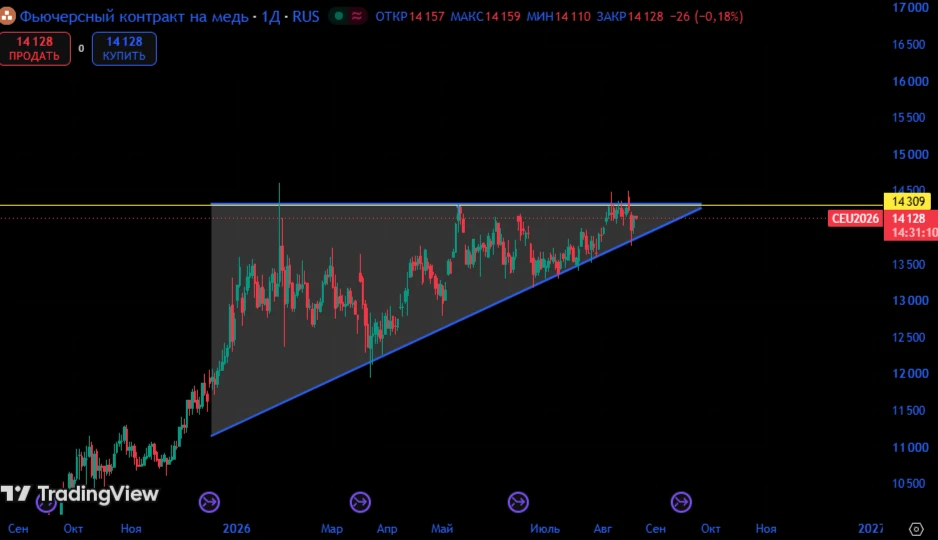
Task: Click the contract rollover icon left of 2026
Action: [209, 502]
